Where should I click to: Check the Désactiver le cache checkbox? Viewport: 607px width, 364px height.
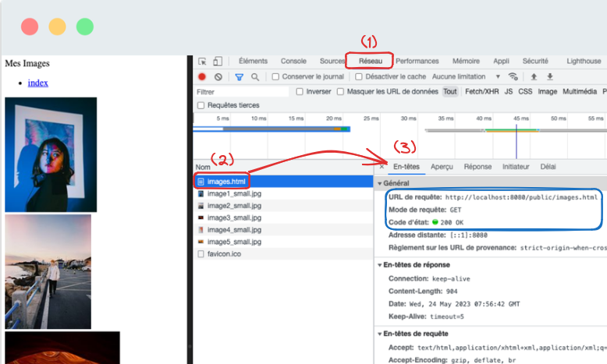point(359,77)
